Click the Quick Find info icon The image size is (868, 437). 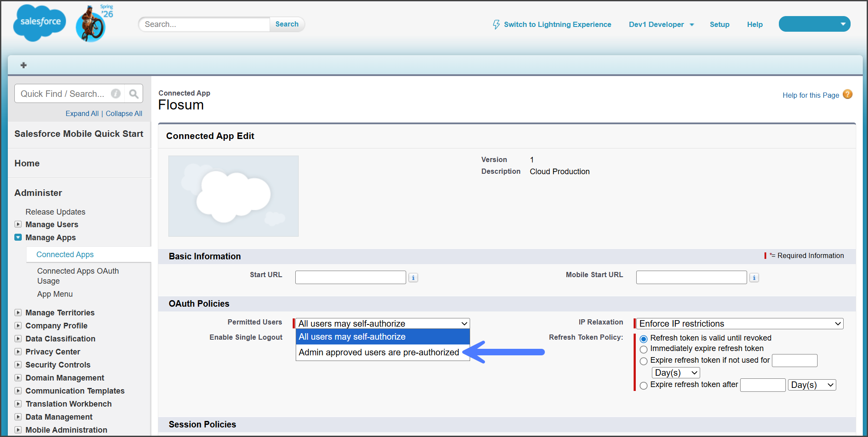pos(116,94)
